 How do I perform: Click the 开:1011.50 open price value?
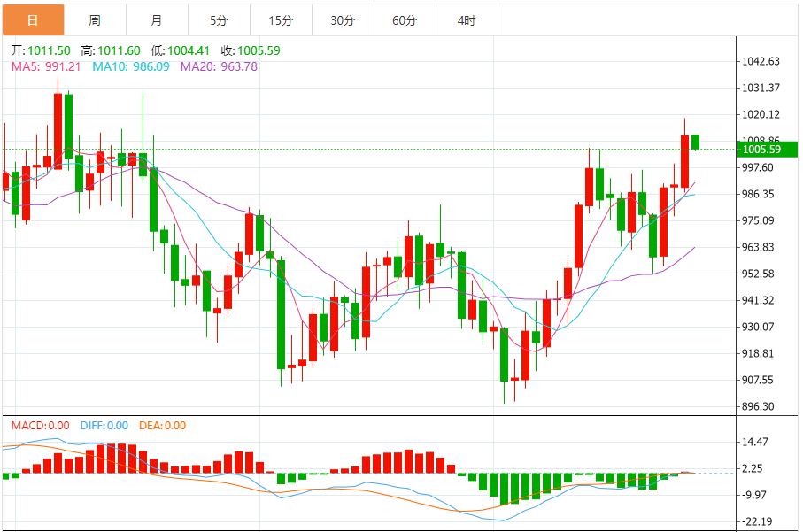tap(41, 50)
